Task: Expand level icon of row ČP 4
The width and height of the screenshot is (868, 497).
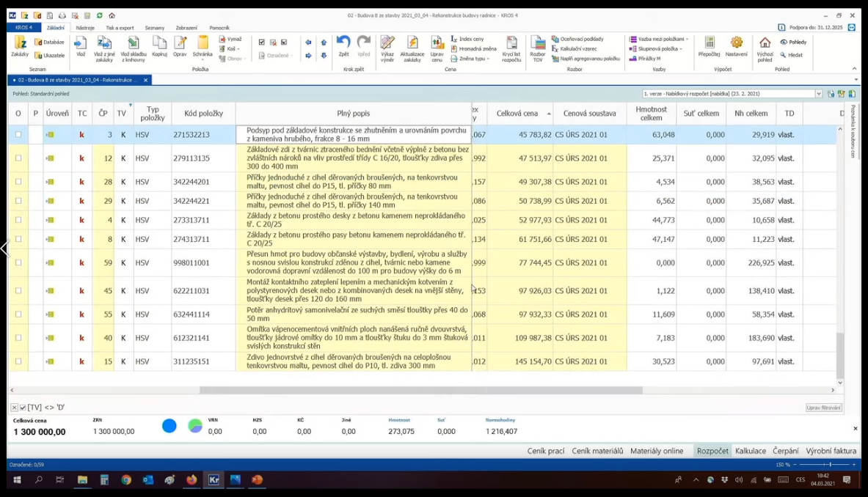Action: (x=51, y=220)
